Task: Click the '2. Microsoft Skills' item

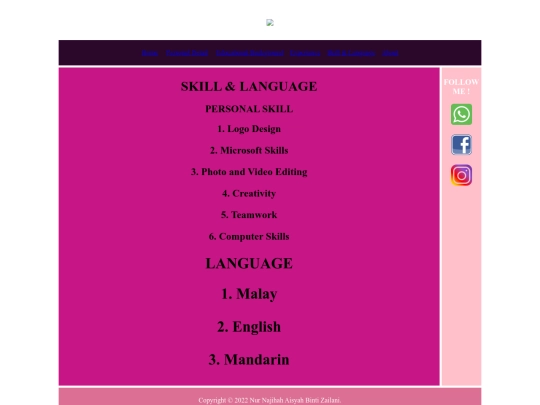Action: tap(249, 150)
